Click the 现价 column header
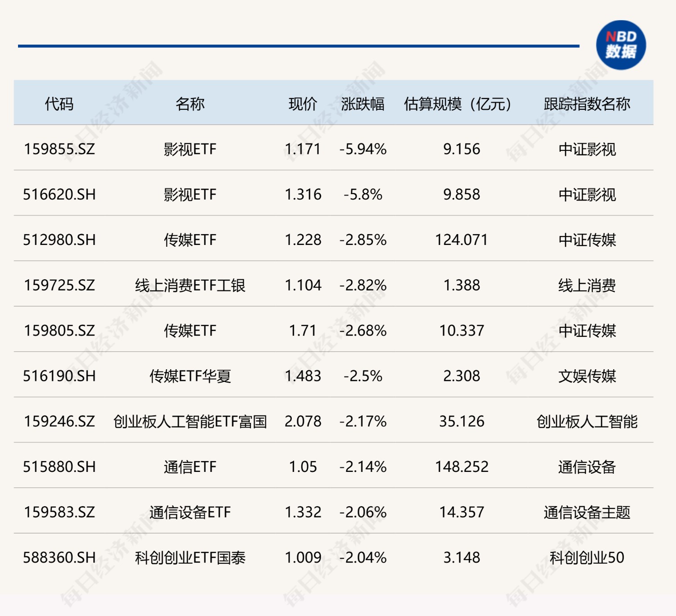The width and height of the screenshot is (676, 616). click(x=303, y=104)
